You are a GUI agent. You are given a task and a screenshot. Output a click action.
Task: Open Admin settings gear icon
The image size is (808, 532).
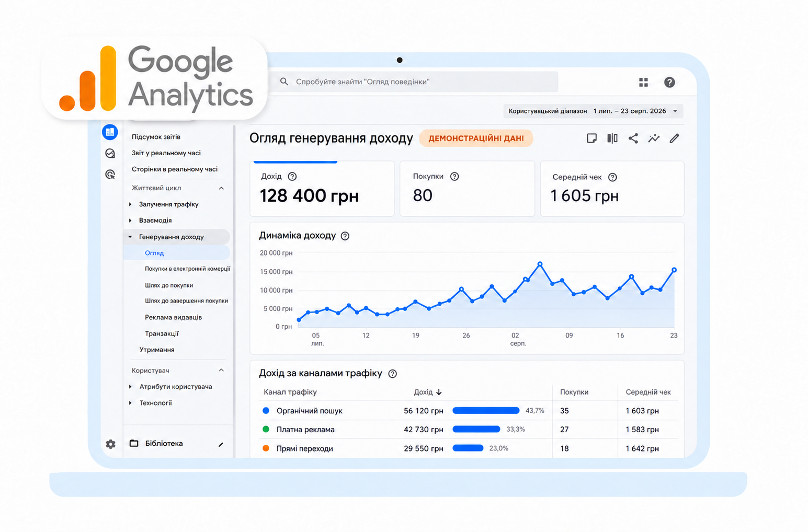tap(110, 444)
